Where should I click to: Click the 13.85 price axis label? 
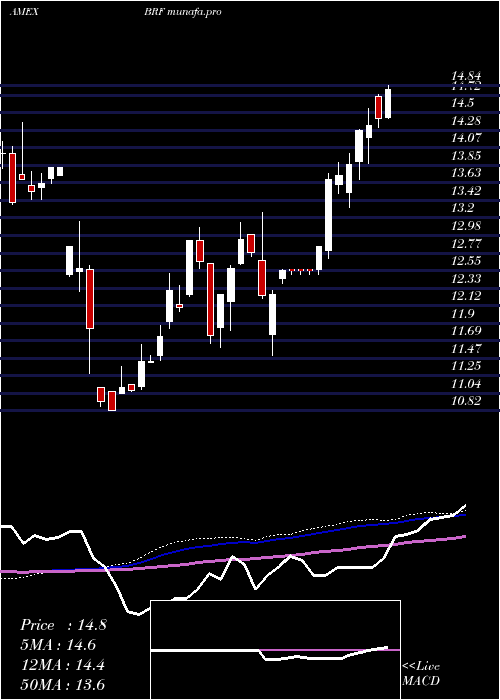click(x=467, y=156)
